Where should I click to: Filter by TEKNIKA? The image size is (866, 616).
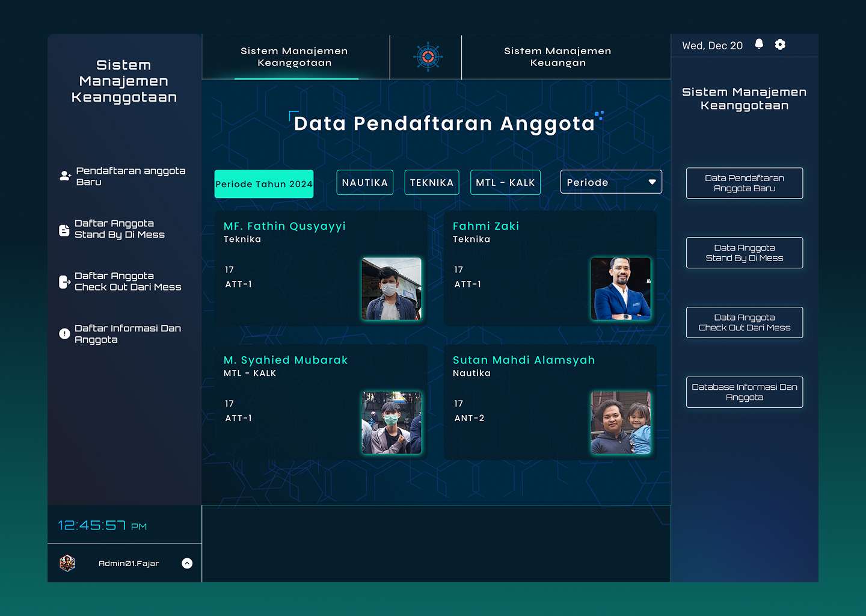(432, 182)
